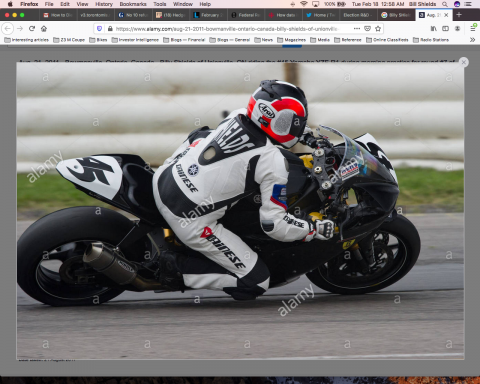Open the Investor Intelligence bookmarks folder

(135, 40)
